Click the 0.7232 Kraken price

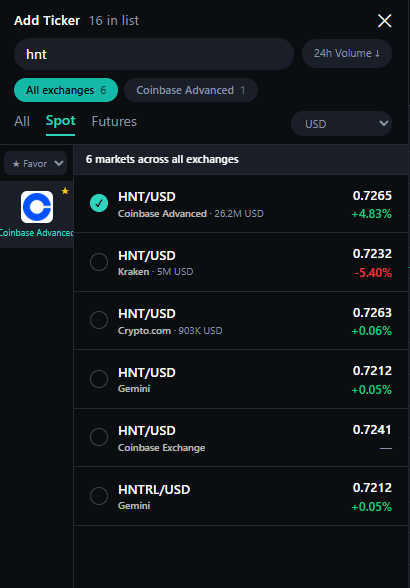coord(372,254)
